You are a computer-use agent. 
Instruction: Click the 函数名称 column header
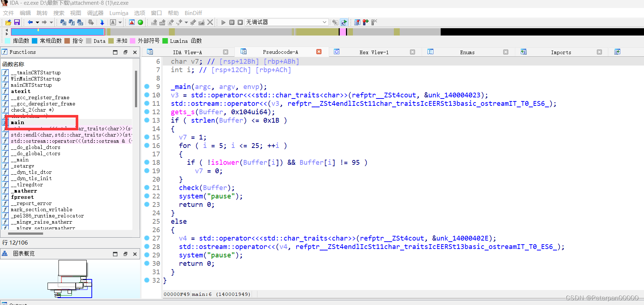click(x=14, y=64)
